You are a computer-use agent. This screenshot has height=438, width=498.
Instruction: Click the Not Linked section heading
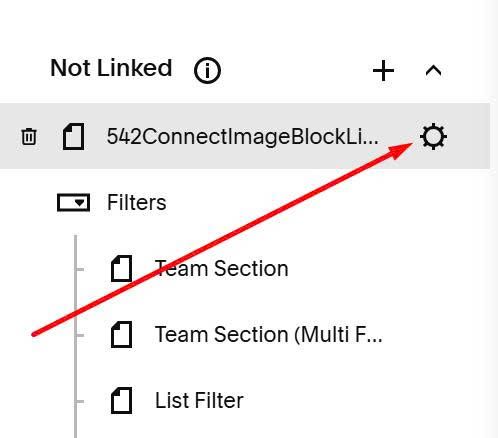tap(111, 68)
